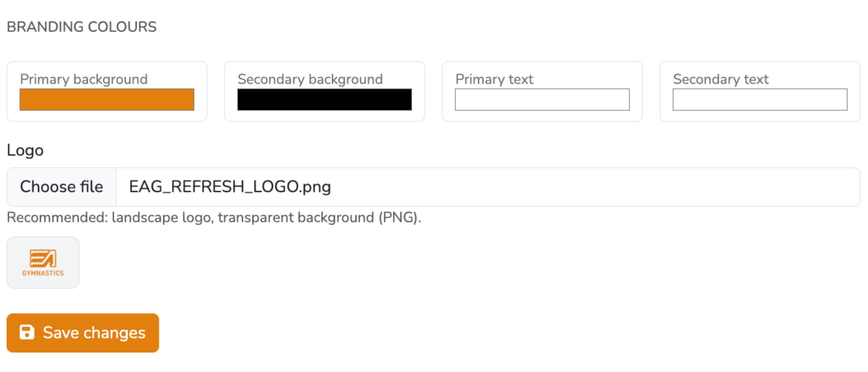This screenshot has width=868, height=372.
Task: Click the word Recommended in the hint
Action: 57,218
